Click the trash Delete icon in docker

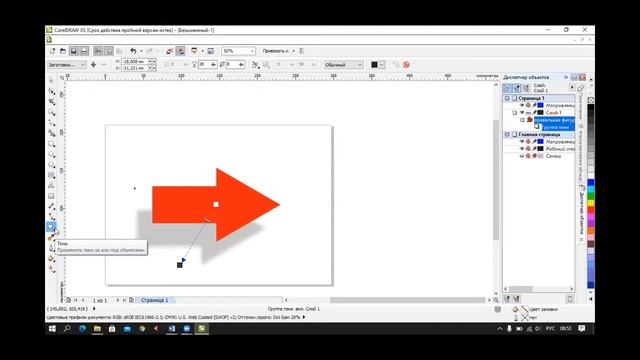click(x=570, y=299)
